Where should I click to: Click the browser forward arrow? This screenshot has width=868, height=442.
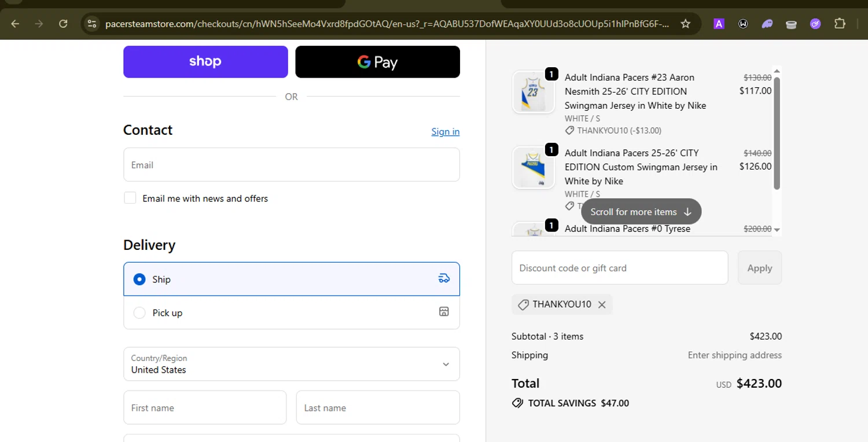click(x=39, y=24)
